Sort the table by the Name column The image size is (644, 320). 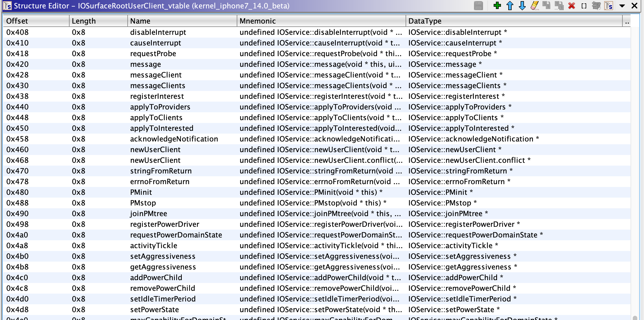140,21
